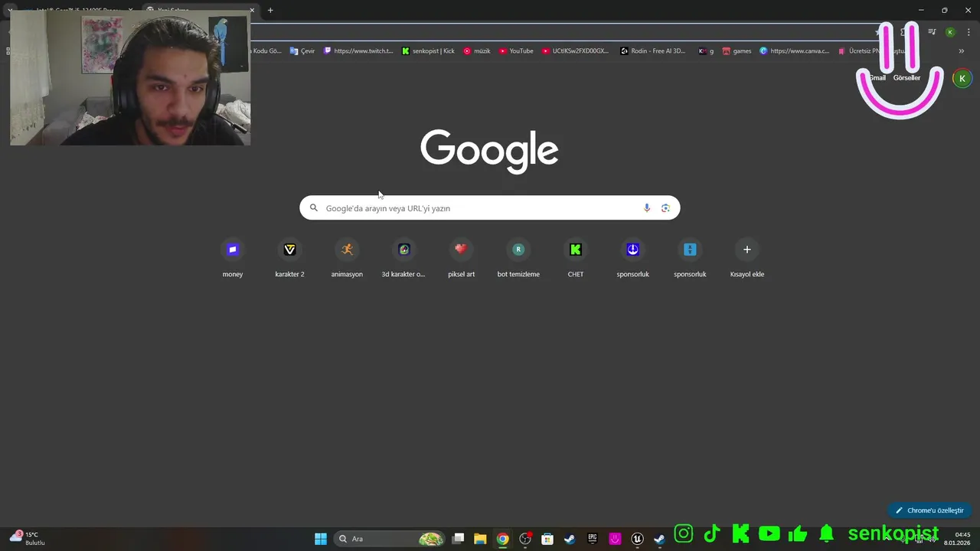Open the CHET shortcut
This screenshot has height=551, width=980.
click(x=576, y=259)
